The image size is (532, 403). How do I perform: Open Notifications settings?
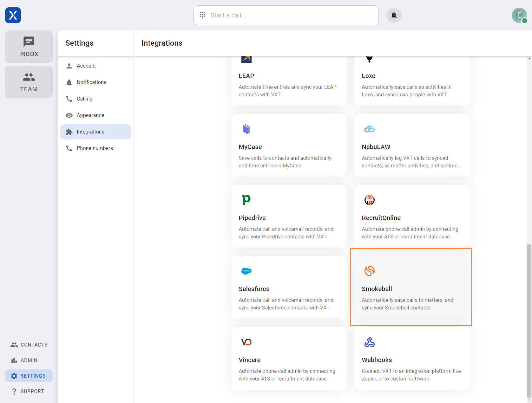click(96, 82)
